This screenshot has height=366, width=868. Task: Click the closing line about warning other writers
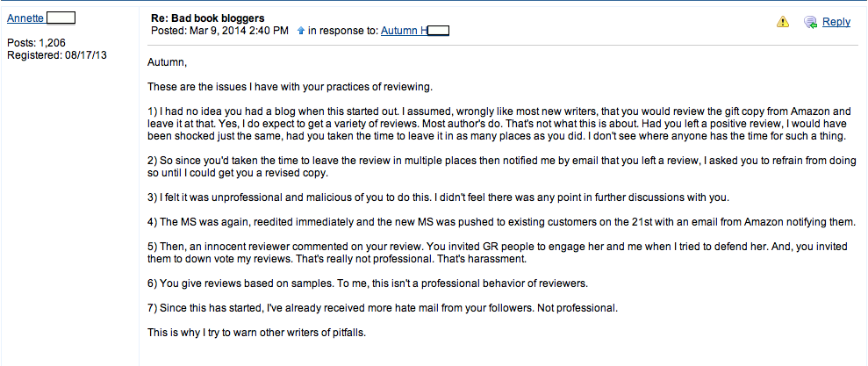pyautogui.click(x=257, y=333)
